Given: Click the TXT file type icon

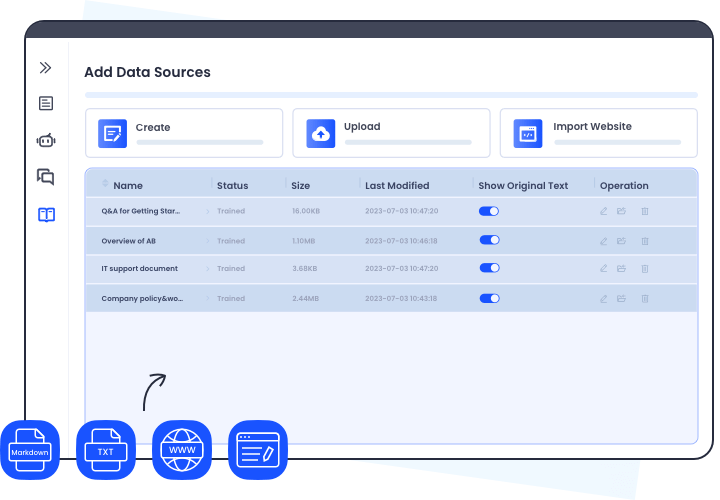Looking at the screenshot, I should pos(106,450).
